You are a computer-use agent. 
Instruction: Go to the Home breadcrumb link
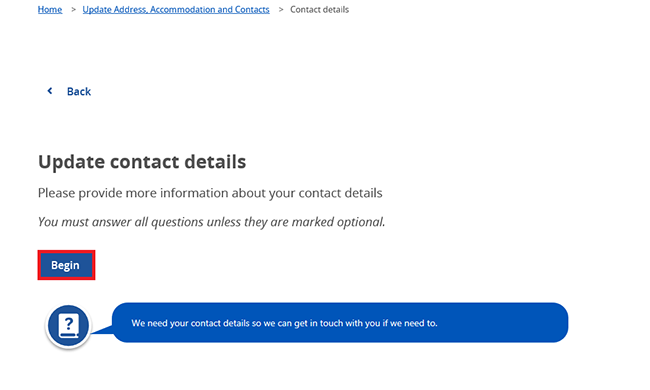coord(50,9)
